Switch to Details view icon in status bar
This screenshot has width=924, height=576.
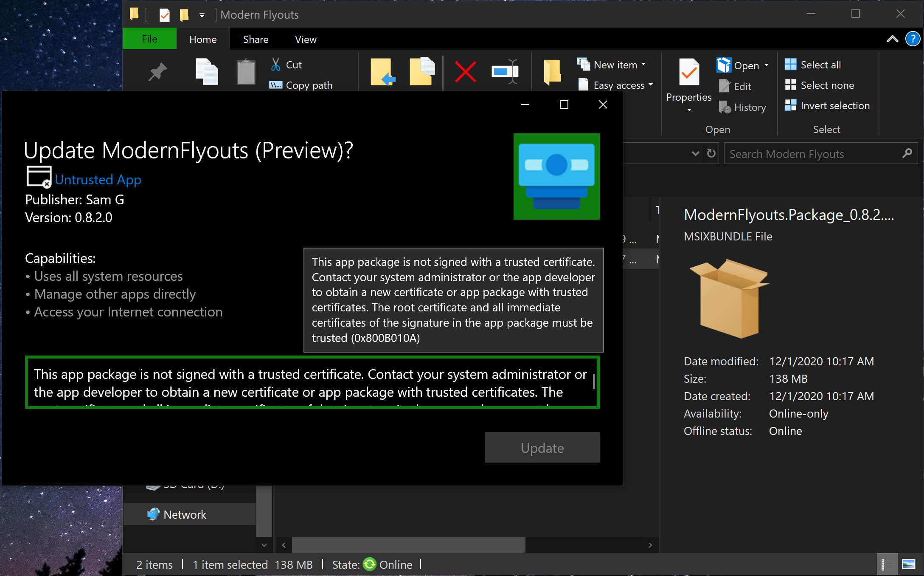(887, 564)
